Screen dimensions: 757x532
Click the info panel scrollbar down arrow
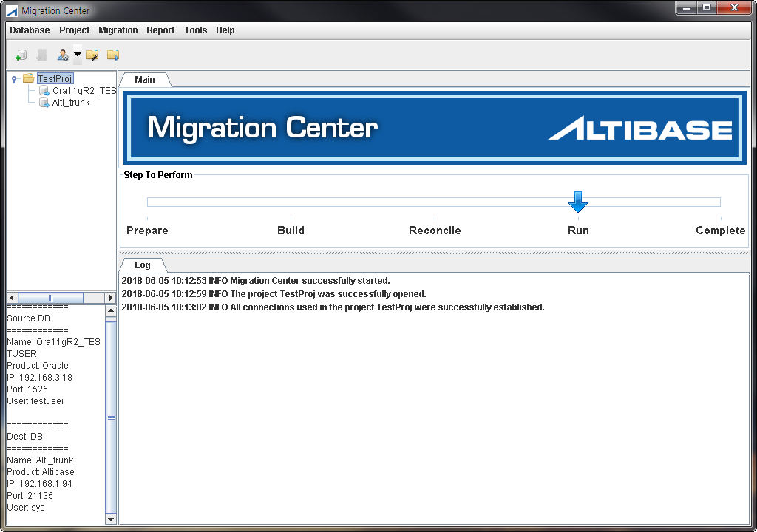coord(111,519)
